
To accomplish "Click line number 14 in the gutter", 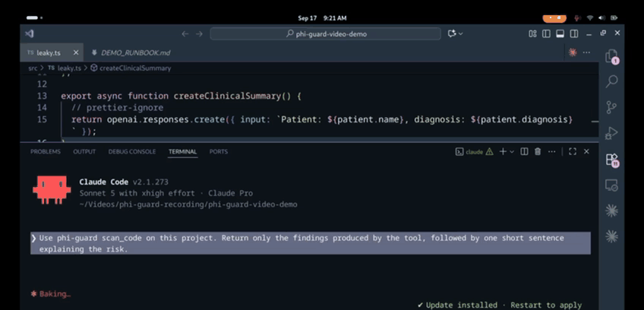I will point(42,108).
